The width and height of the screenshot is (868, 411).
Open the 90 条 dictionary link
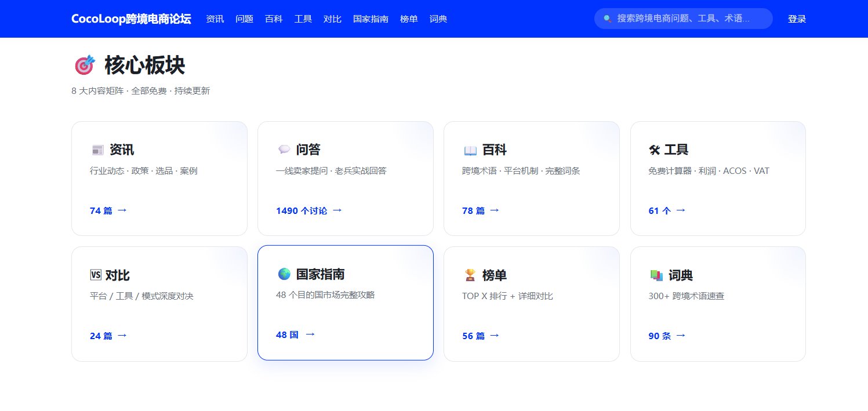pos(667,336)
